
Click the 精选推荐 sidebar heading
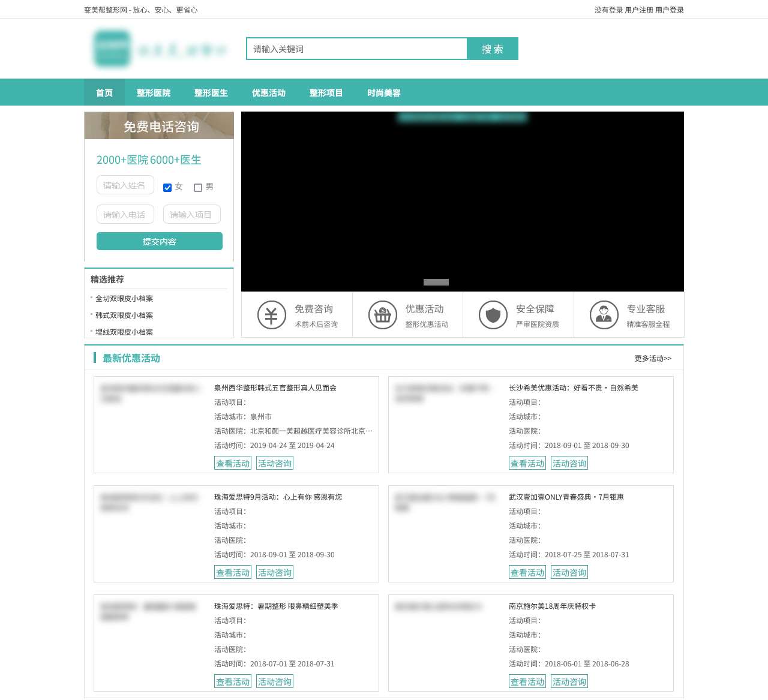(107, 280)
